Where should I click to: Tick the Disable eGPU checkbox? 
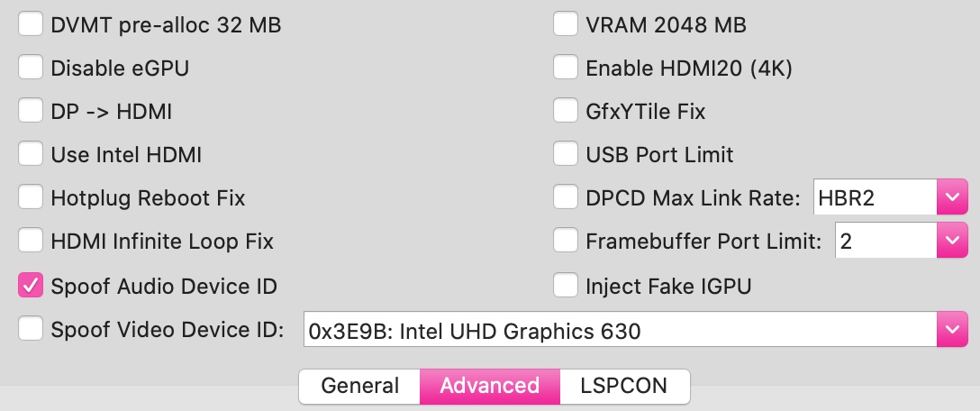pos(31,67)
